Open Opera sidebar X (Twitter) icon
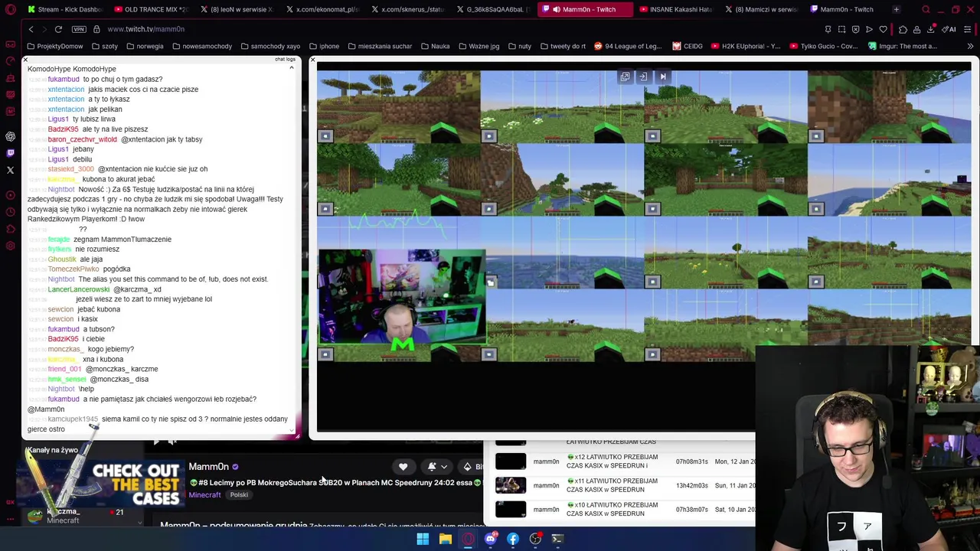The image size is (980, 551). [x=10, y=170]
